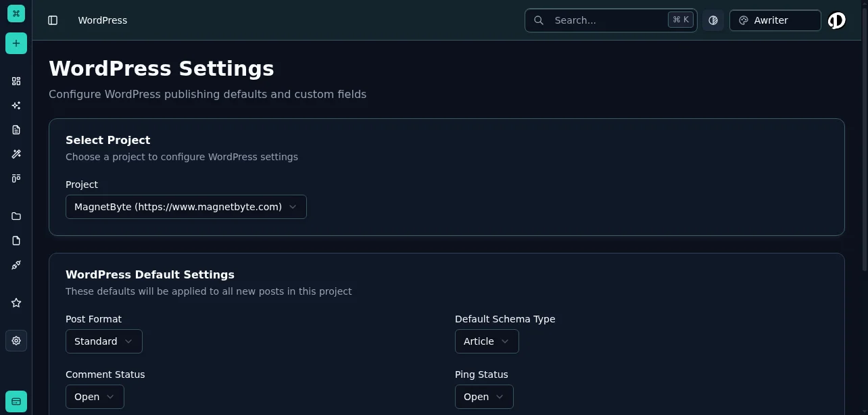The image size is (868, 415).
Task: Click the magnifier icon in search bar
Action: click(x=539, y=20)
